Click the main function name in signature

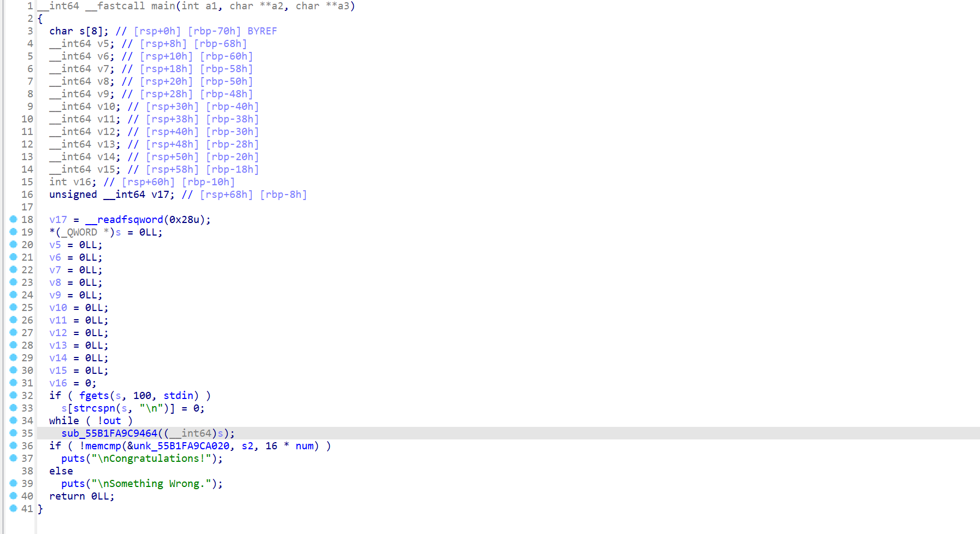163,6
